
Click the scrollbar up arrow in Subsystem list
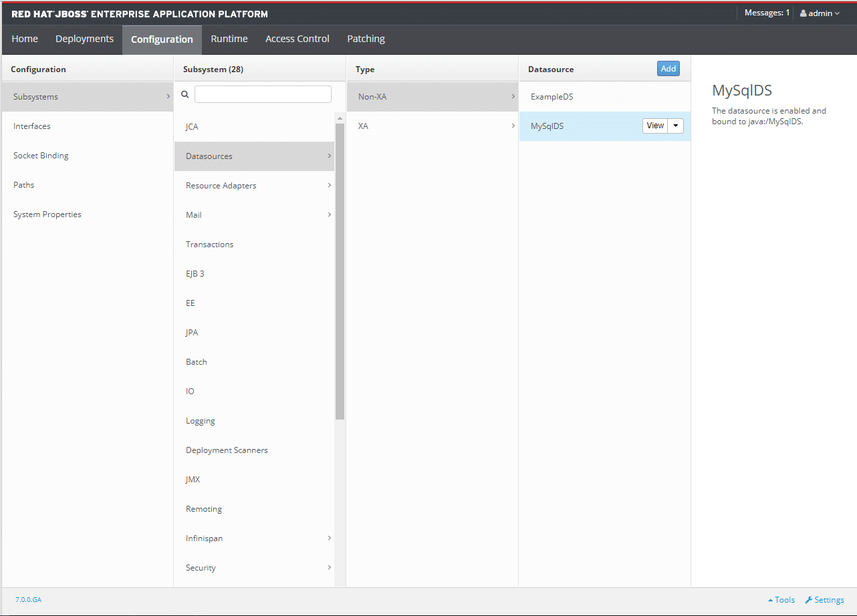point(340,118)
